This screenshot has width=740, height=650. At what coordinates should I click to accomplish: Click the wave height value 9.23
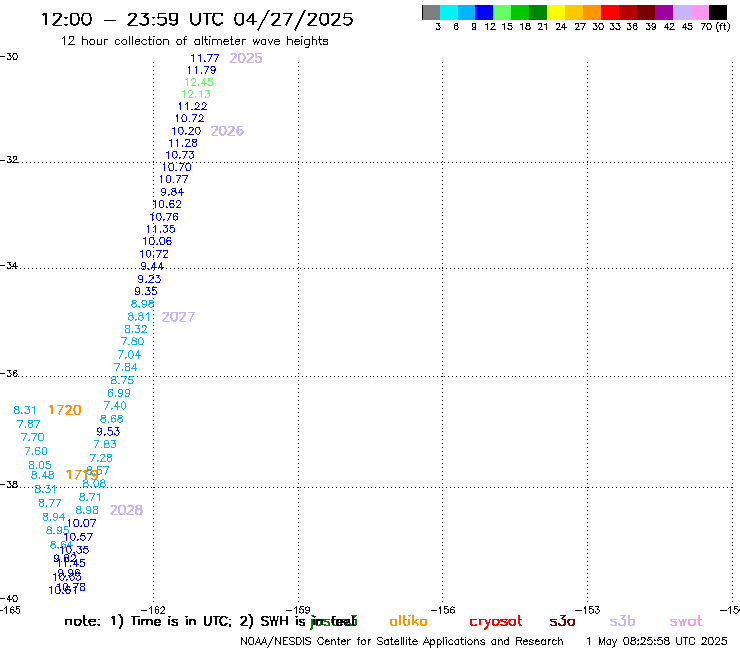(149, 279)
